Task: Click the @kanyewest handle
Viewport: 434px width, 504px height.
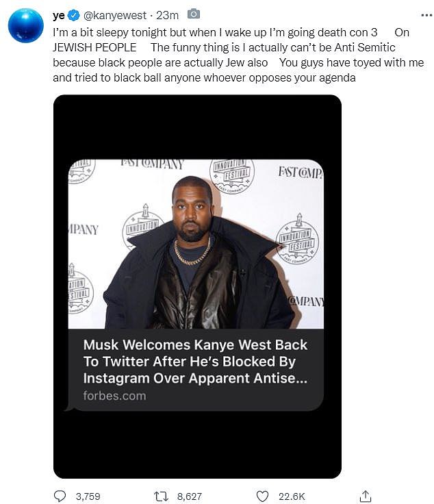Action: coord(110,14)
